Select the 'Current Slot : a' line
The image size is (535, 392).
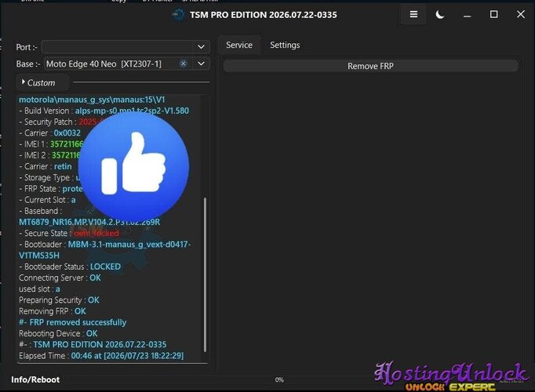pos(47,200)
